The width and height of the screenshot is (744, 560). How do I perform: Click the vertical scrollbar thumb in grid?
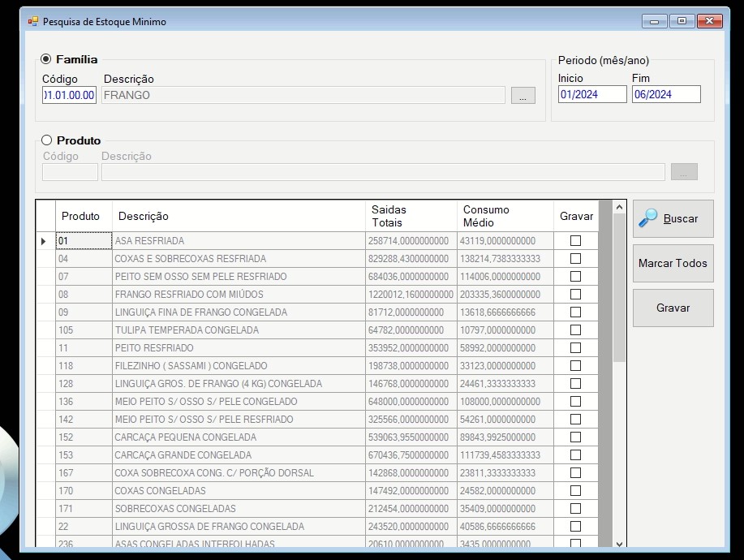click(x=619, y=288)
